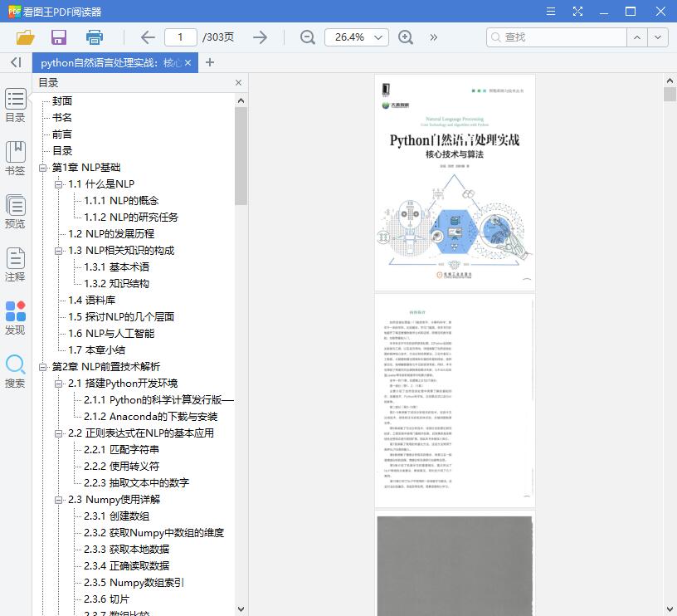Viewport: 677px width, 616px height.
Task: Find next search result down arrow
Action: pos(658,37)
